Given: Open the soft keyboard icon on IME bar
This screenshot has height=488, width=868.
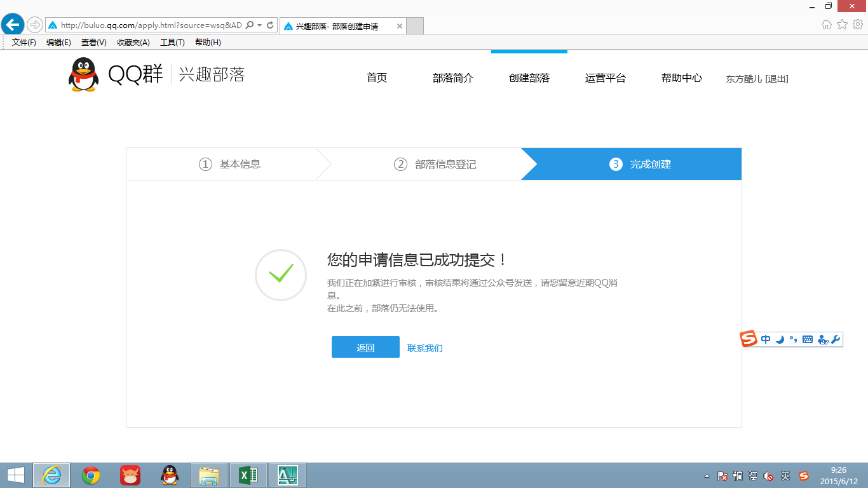Looking at the screenshot, I should coord(808,339).
